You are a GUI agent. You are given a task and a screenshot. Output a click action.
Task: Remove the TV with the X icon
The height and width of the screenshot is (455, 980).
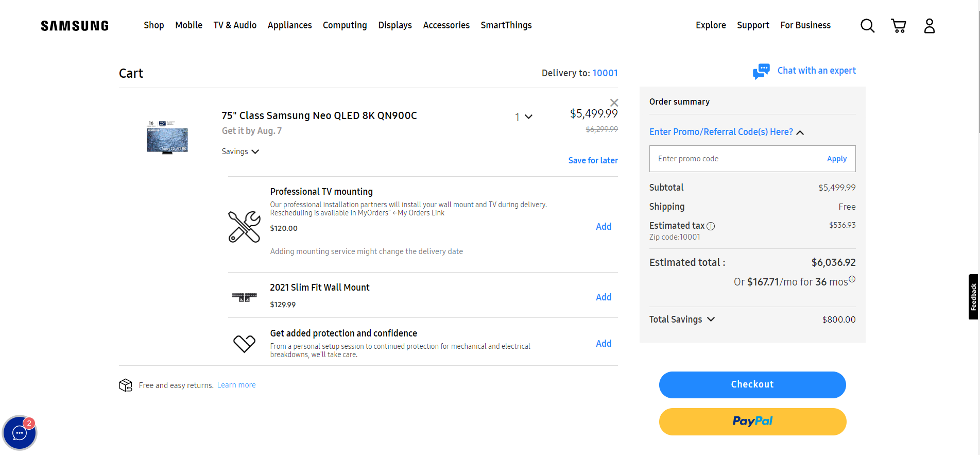point(614,103)
